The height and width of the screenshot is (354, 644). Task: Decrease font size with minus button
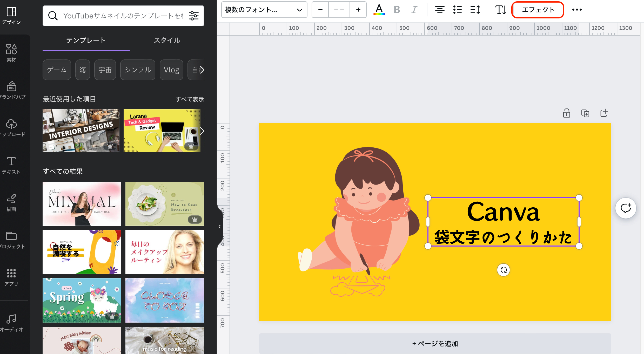pyautogui.click(x=320, y=10)
